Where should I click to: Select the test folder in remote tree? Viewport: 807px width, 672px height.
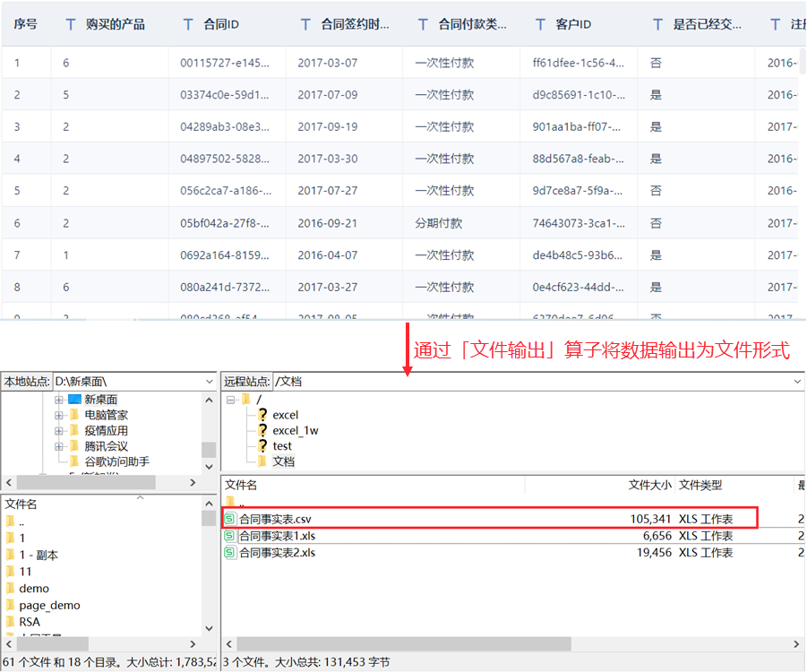pos(282,446)
